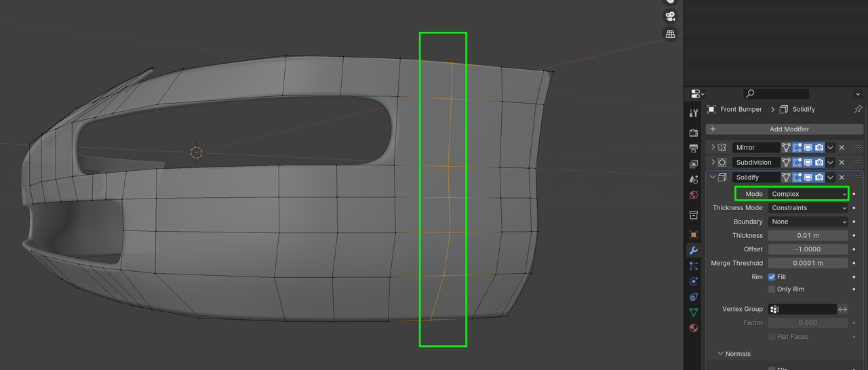Toggle Subdivision on-cage display

tap(786, 163)
